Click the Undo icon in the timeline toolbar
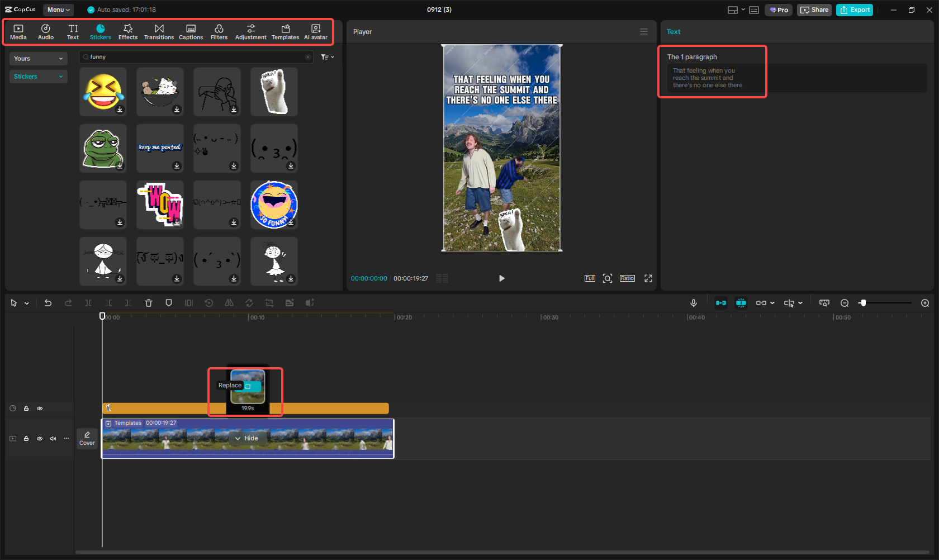 [x=48, y=302]
